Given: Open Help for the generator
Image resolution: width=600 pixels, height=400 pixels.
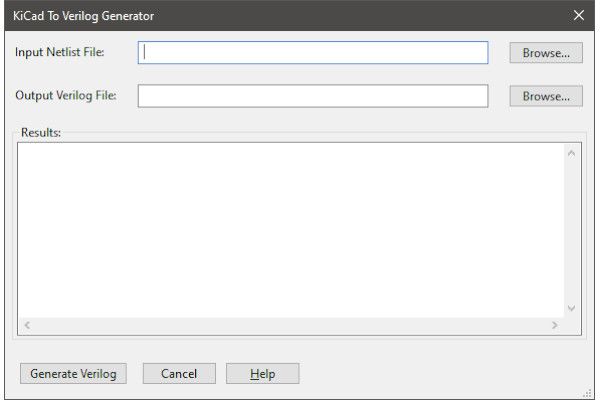Looking at the screenshot, I should [262, 374].
